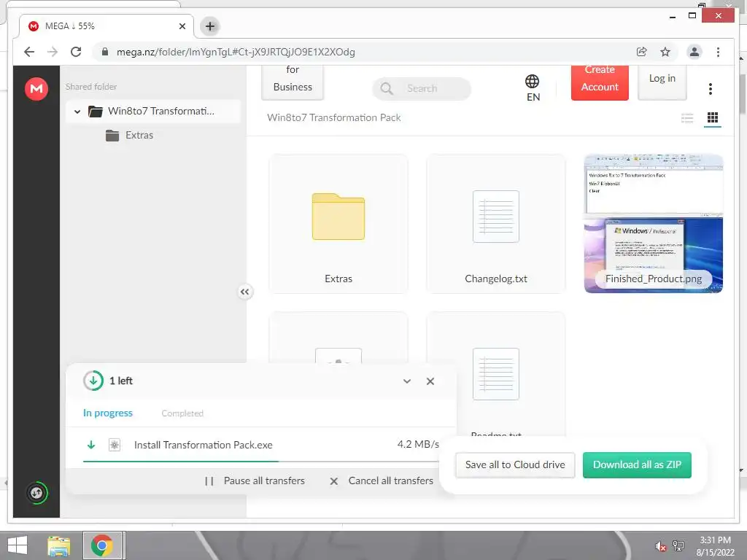Switch to grid view icon
Screen dimensions: 747x560
(x=713, y=117)
